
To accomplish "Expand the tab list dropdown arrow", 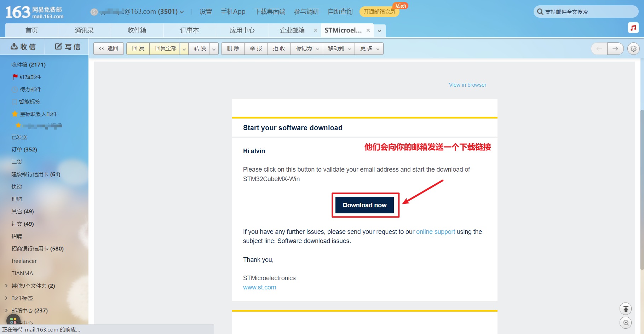I will 379,31.
